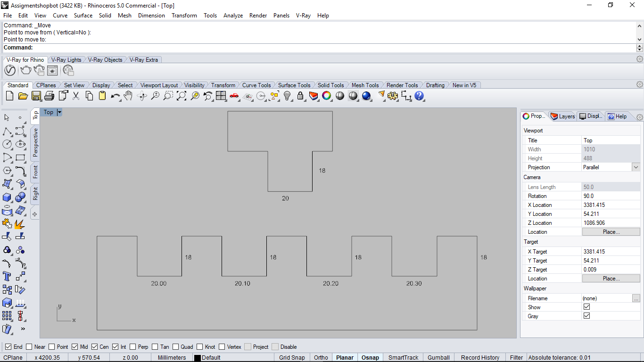Open the color wheel Object Properties icon

tap(326, 96)
